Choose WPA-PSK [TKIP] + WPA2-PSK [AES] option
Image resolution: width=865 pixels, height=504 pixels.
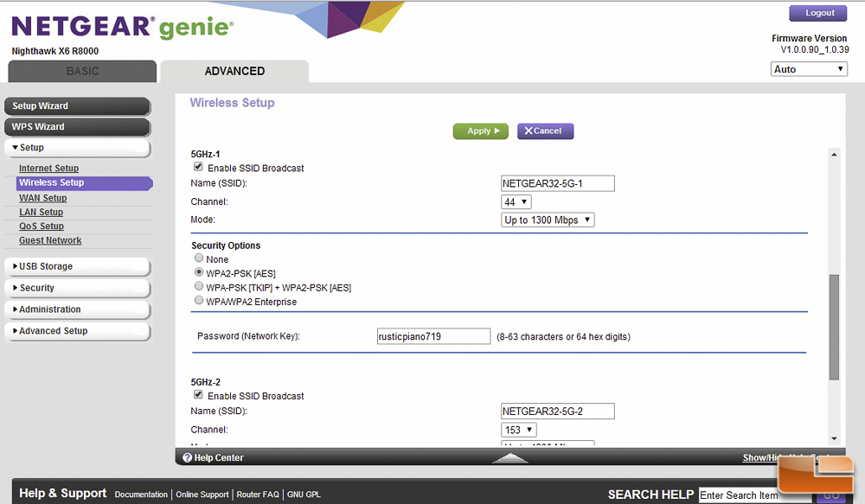point(199,287)
